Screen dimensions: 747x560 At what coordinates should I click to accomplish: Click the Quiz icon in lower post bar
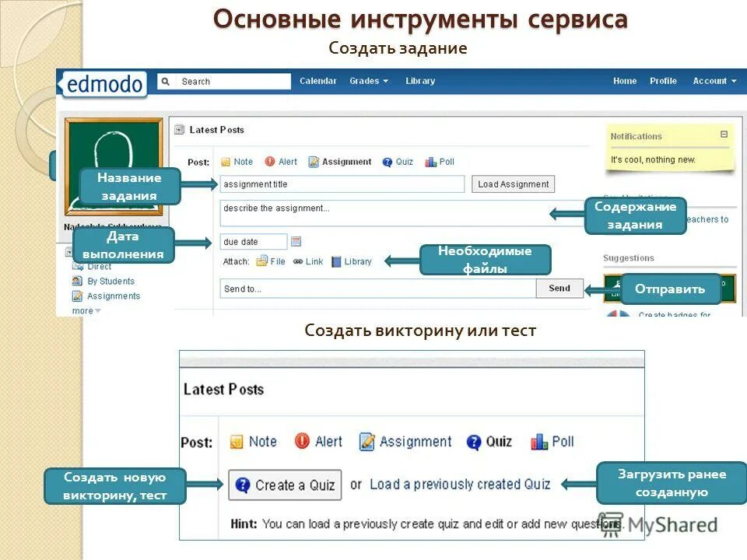[474, 443]
